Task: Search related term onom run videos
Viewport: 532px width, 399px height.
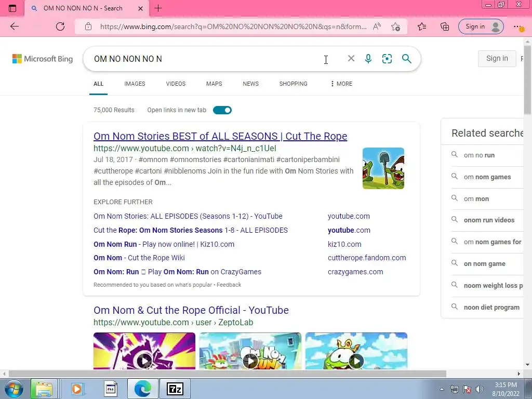Action: tap(489, 220)
